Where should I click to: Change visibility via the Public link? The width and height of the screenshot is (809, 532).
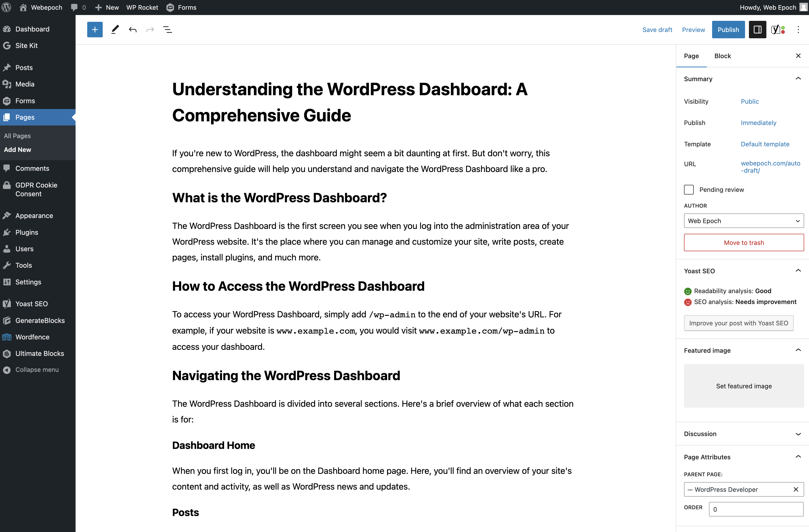click(x=749, y=101)
